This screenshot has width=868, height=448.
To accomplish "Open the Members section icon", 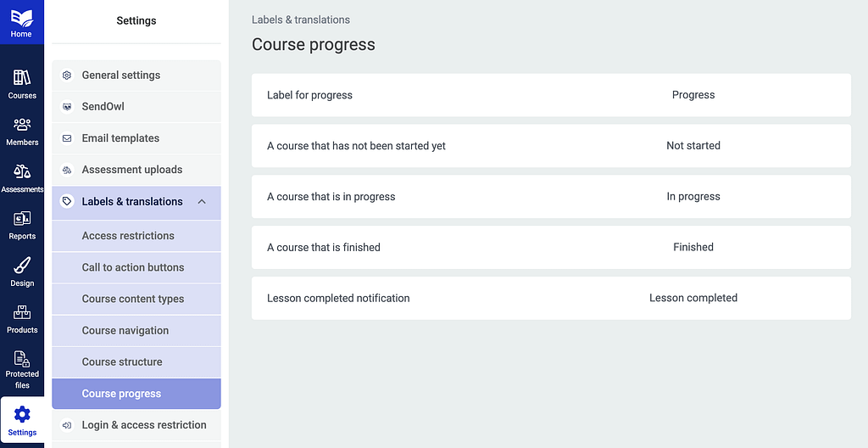I will (22, 124).
